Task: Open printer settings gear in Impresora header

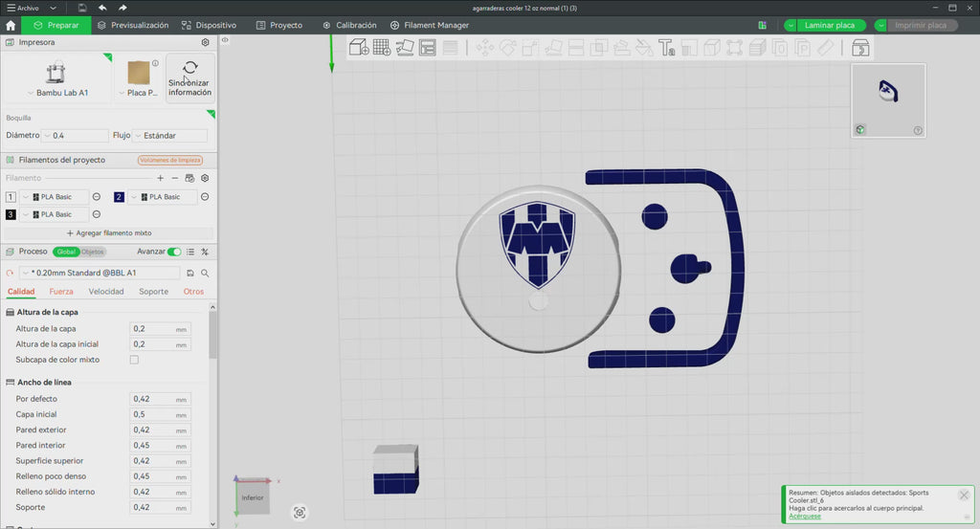Action: tap(205, 42)
